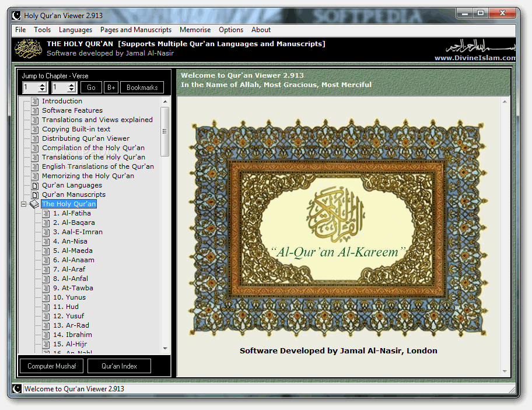Screen dimensions: 532x410
Task: Click the document icon beside Introduction
Action: 34,101
